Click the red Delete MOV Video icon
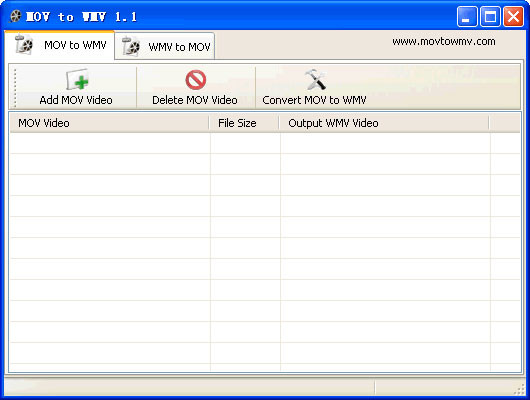 [196, 80]
